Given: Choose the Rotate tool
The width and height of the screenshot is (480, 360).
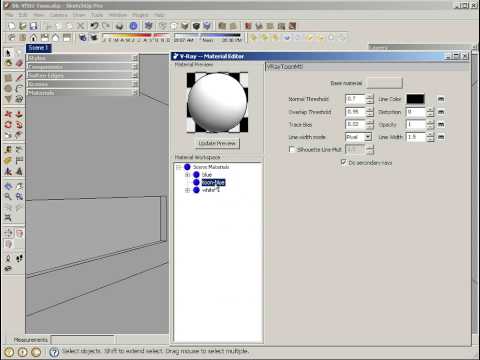Looking at the screenshot, I should [x=8, y=125].
